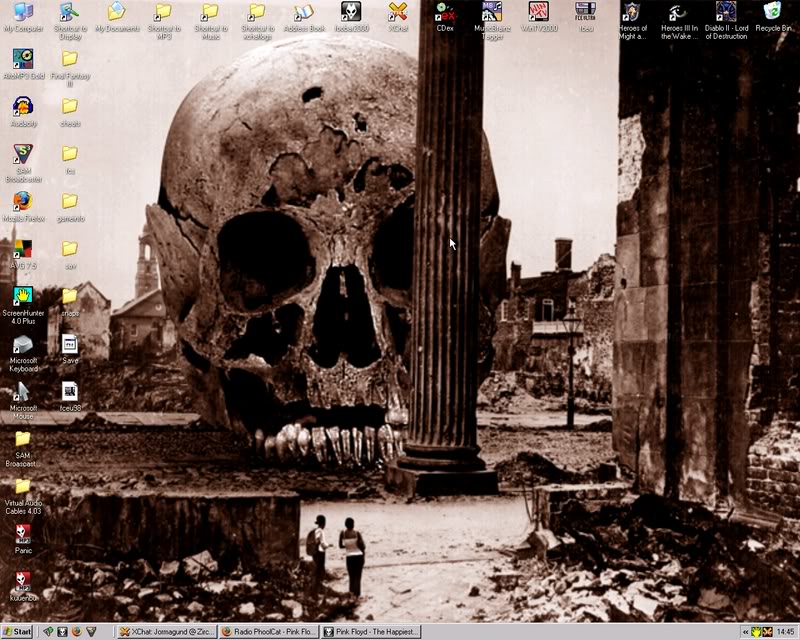Switch to the XChat Jormagund taskbar window
This screenshot has height=640, width=800.
[x=167, y=632]
